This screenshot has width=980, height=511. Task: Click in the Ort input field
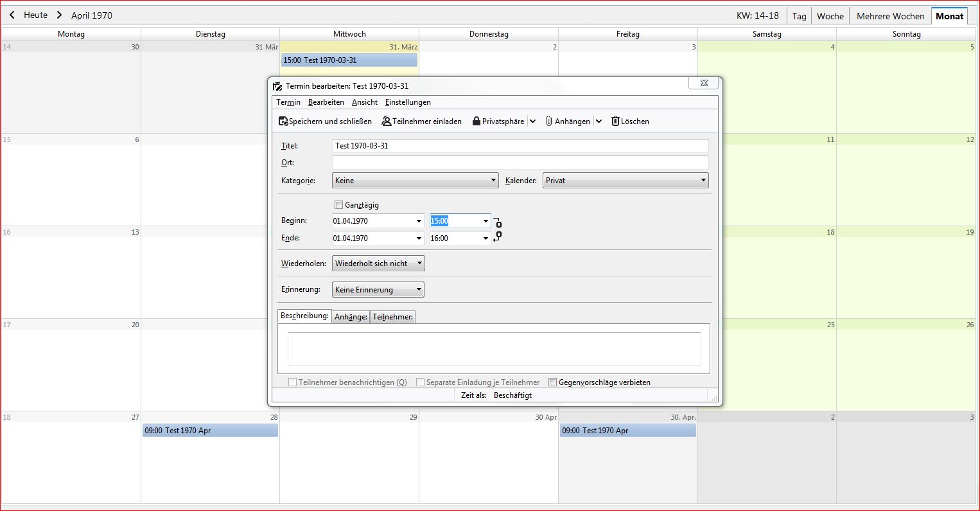tap(520, 163)
